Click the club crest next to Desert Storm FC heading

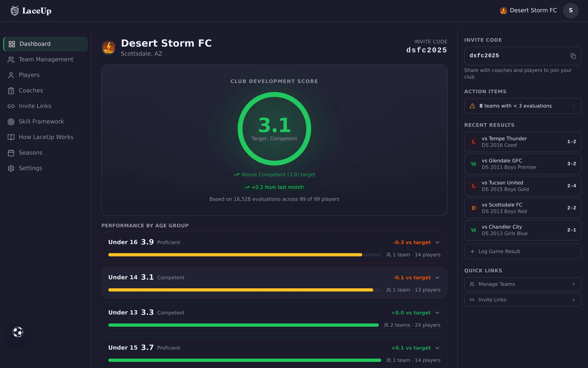click(108, 47)
